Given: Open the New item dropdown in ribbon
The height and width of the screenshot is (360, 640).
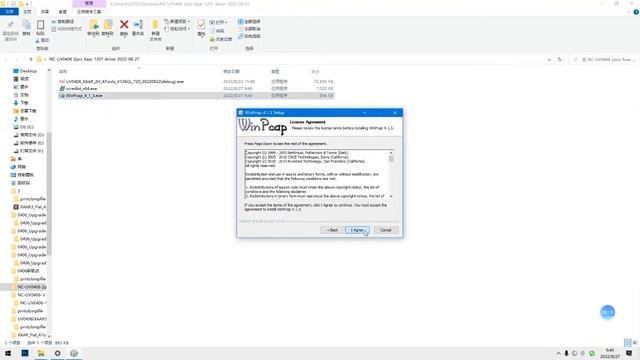Looking at the screenshot, I should click(x=177, y=21).
